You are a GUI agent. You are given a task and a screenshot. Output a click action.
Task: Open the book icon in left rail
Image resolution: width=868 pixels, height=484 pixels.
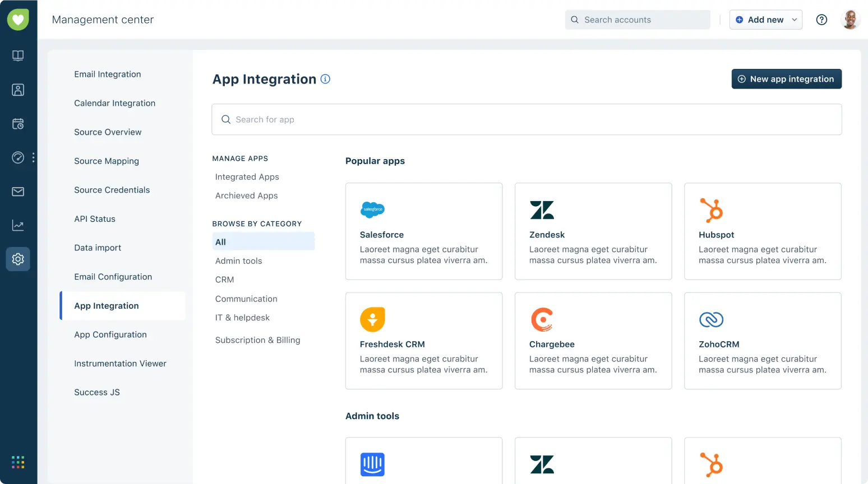18,55
